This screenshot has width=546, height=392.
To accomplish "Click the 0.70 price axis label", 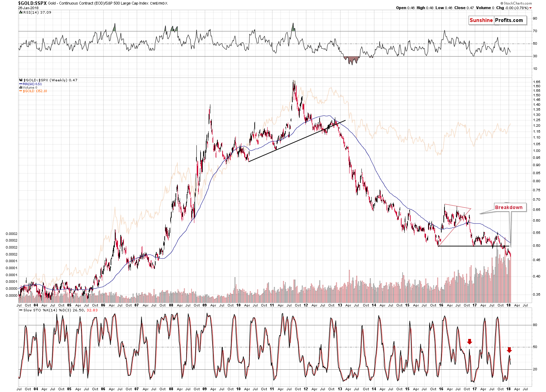I will pos(537,200).
